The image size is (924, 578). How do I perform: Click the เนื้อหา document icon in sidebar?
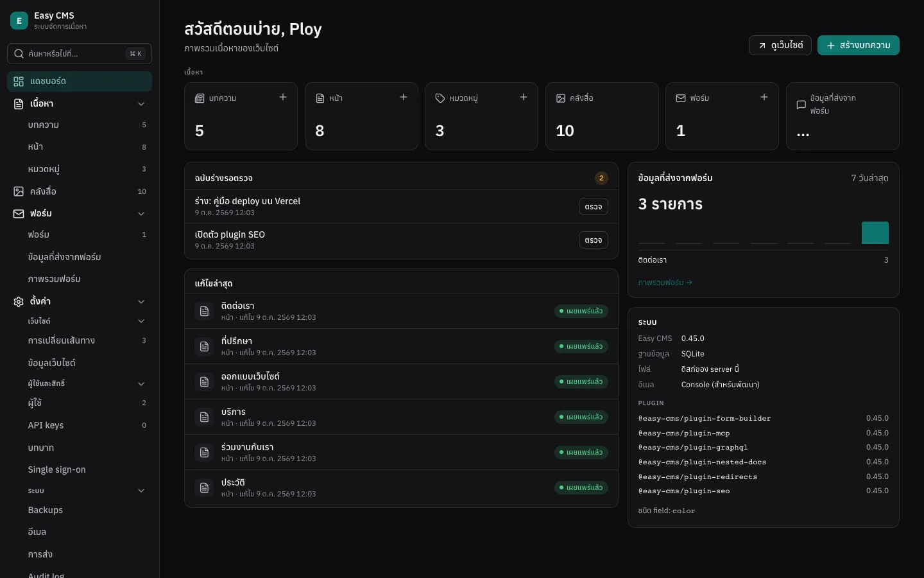(19, 103)
